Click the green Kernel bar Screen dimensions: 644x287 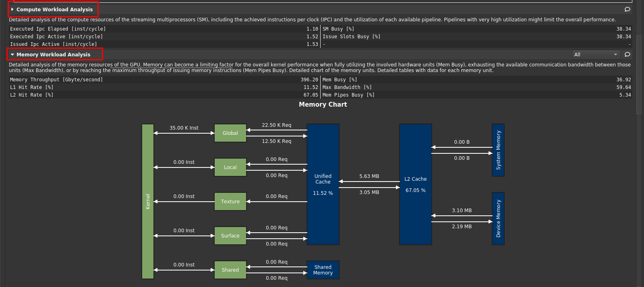pyautogui.click(x=147, y=201)
